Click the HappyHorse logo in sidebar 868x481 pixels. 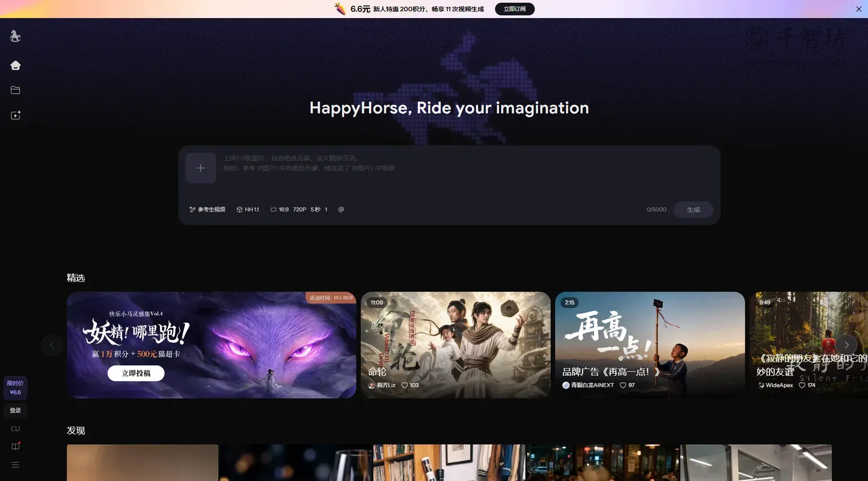(15, 36)
